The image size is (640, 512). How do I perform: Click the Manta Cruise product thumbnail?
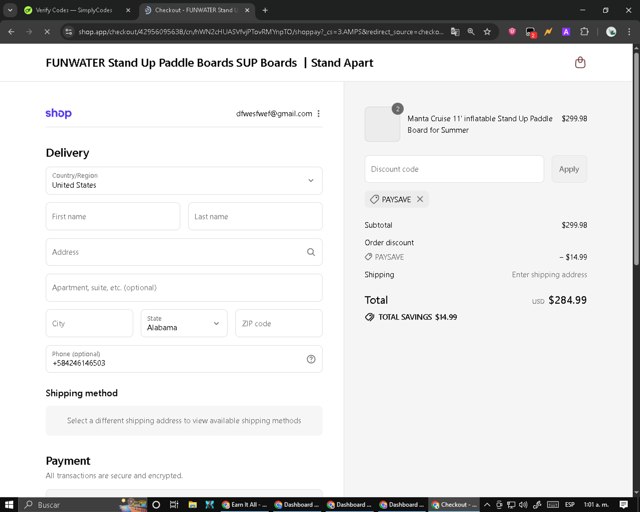tap(382, 124)
